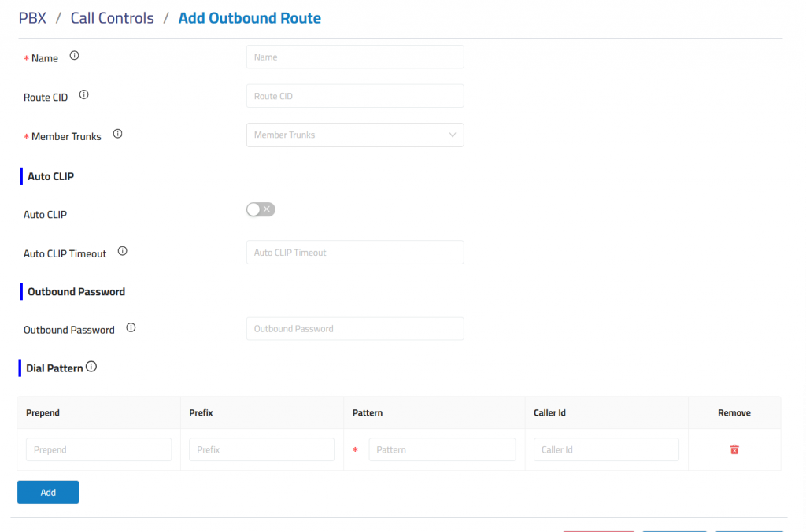Click the Auto CLIP Timeout info icon
806x532 pixels.
pyautogui.click(x=122, y=252)
